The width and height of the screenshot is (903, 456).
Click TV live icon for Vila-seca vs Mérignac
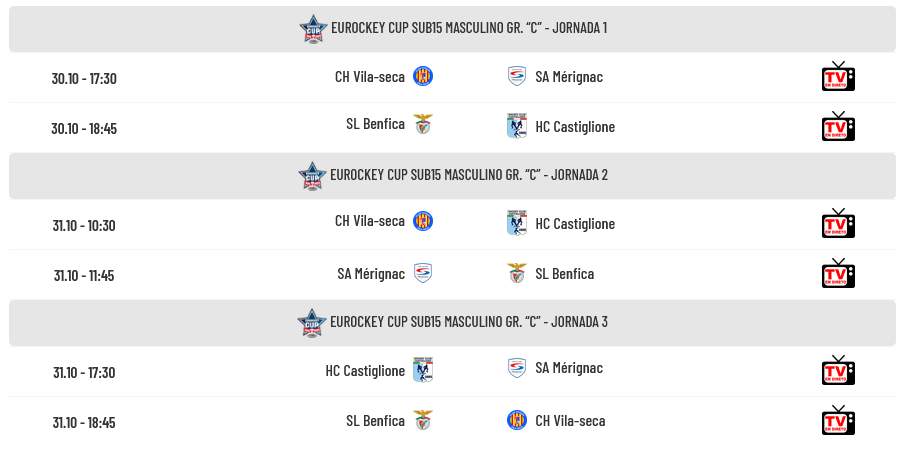[x=838, y=77]
